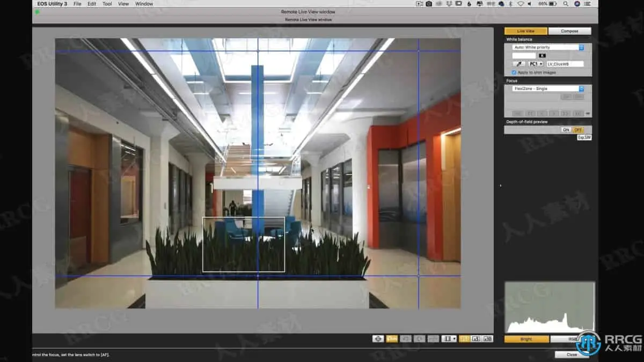
Task: Switch to the Live View tab
Action: 525,31
